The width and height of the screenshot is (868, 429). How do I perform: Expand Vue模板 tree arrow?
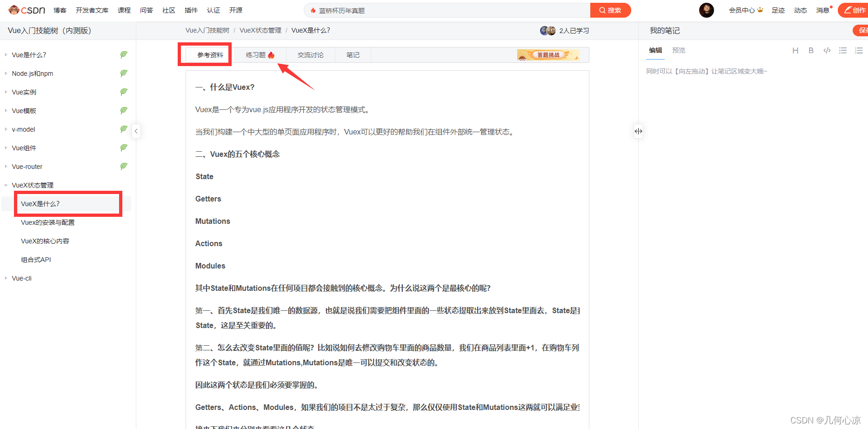tap(6, 111)
